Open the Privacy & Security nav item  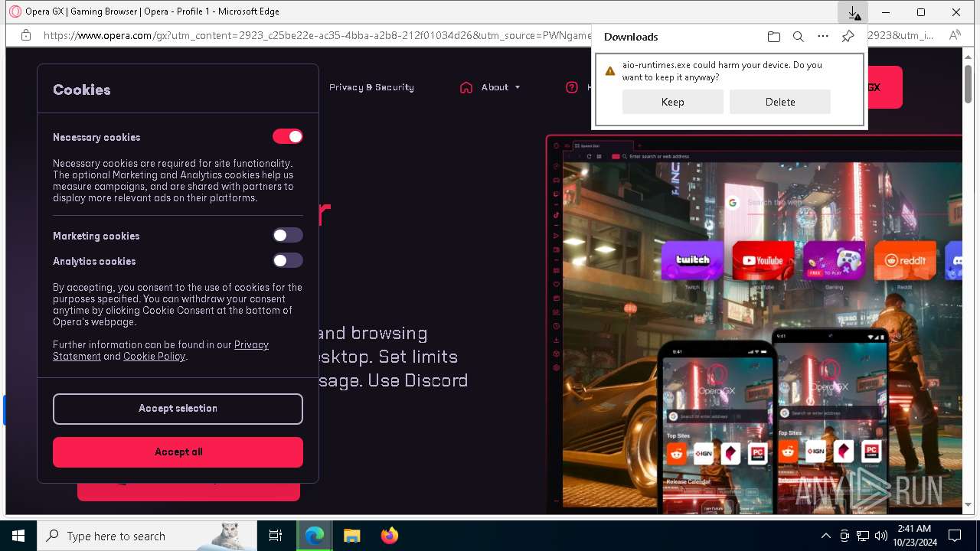click(371, 87)
